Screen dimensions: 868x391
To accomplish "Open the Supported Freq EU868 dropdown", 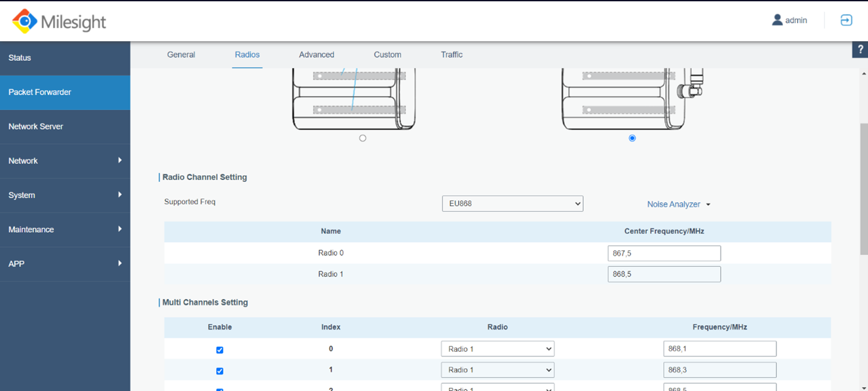I will (512, 203).
